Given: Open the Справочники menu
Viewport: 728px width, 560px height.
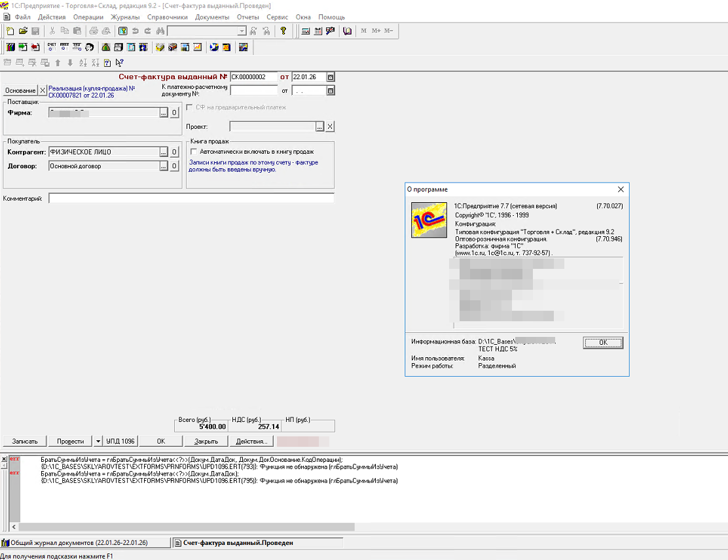Looking at the screenshot, I should [x=167, y=17].
